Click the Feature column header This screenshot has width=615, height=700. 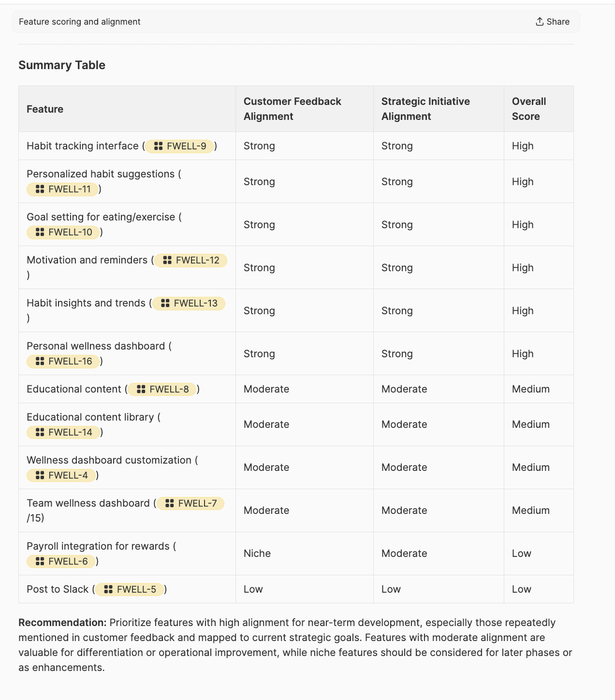tap(45, 109)
